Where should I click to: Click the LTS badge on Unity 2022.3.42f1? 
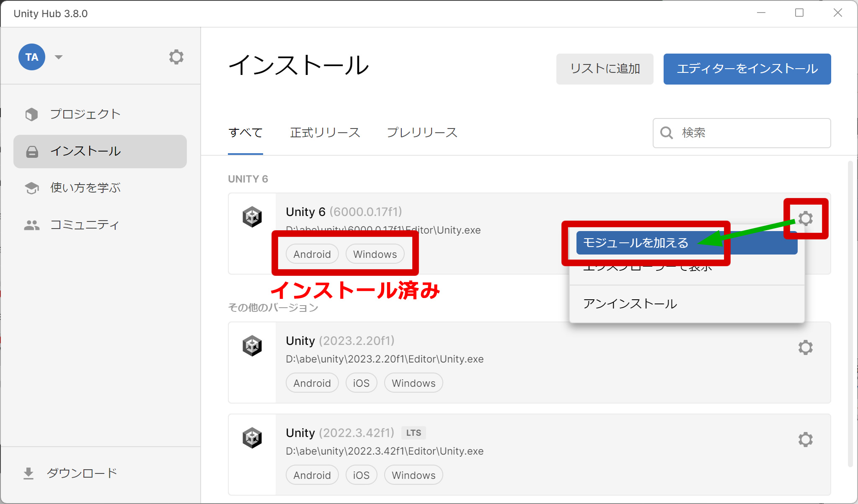tap(413, 433)
